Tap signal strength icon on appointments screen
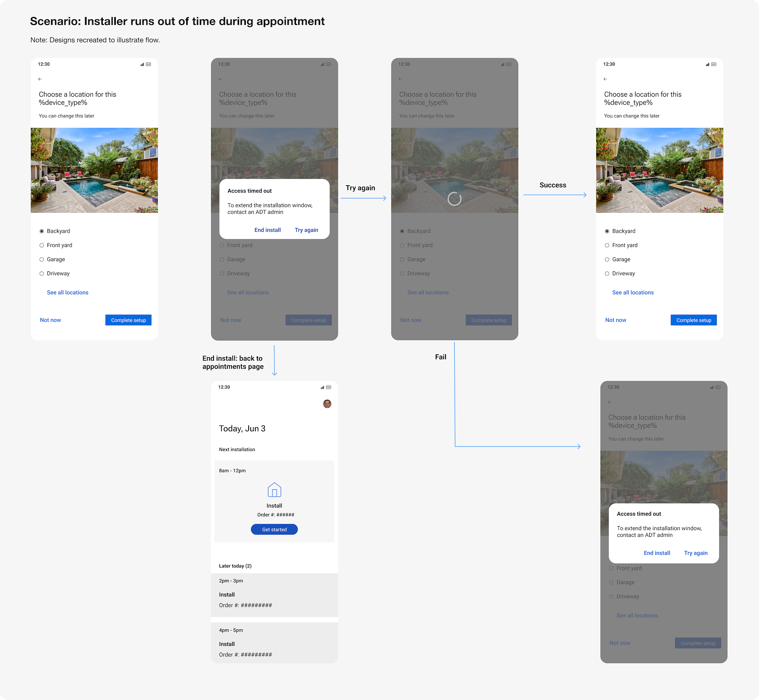Image resolution: width=759 pixels, height=700 pixels. click(x=322, y=387)
